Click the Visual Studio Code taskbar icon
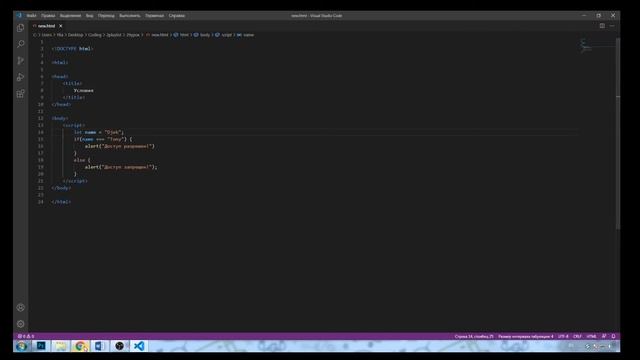This screenshot has width=640, height=360. point(139,346)
